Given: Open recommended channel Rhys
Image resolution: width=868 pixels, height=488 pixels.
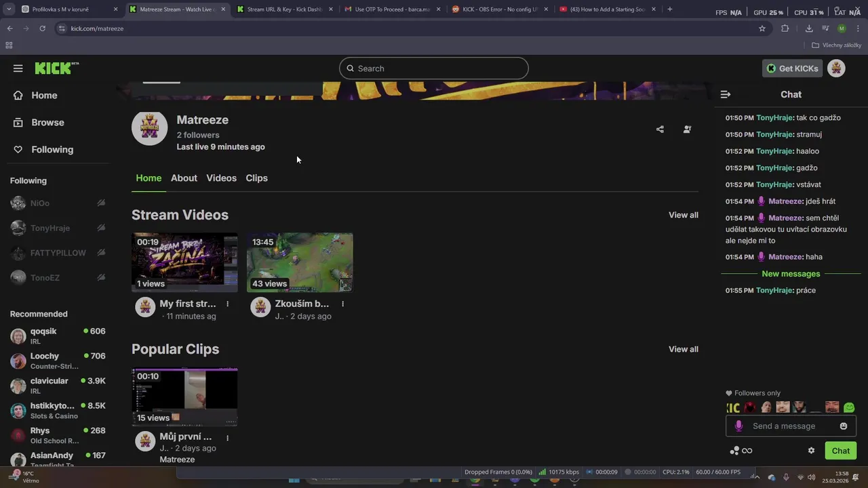Looking at the screenshot, I should coord(58,435).
